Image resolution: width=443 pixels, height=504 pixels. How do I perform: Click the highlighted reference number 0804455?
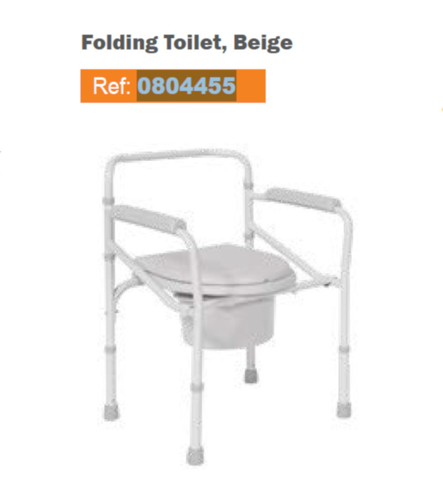(187, 86)
